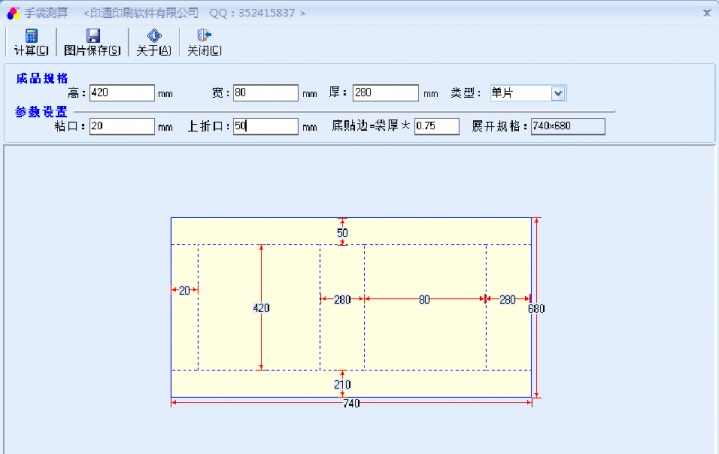Close the window with the x button
The width and height of the screenshot is (719, 454).
click(x=706, y=12)
